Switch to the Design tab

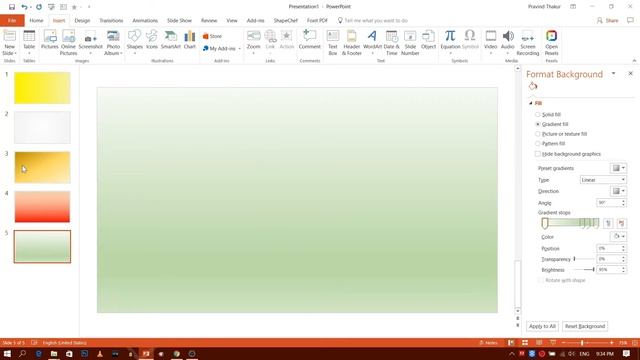coord(82,20)
